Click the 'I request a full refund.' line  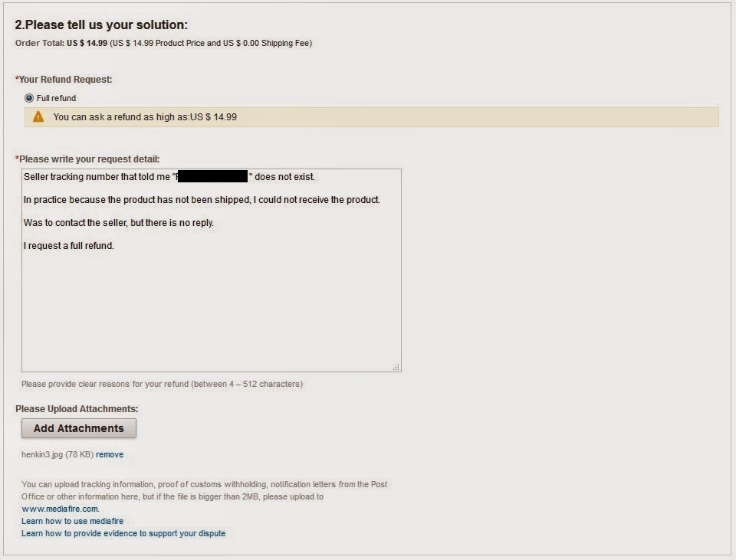tap(69, 246)
